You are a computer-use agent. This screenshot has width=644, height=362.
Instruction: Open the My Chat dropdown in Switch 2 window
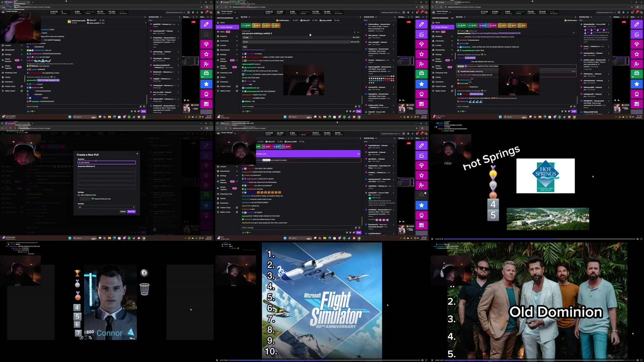point(250,17)
